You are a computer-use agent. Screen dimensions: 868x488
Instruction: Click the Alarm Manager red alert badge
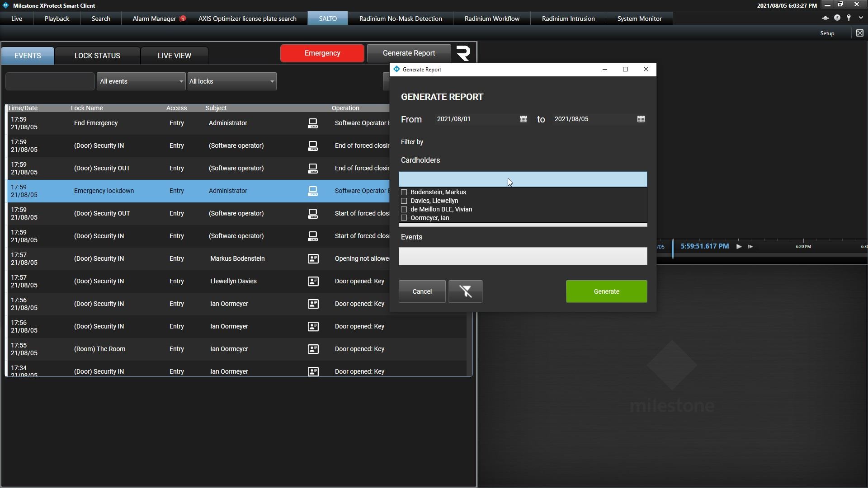coord(183,19)
